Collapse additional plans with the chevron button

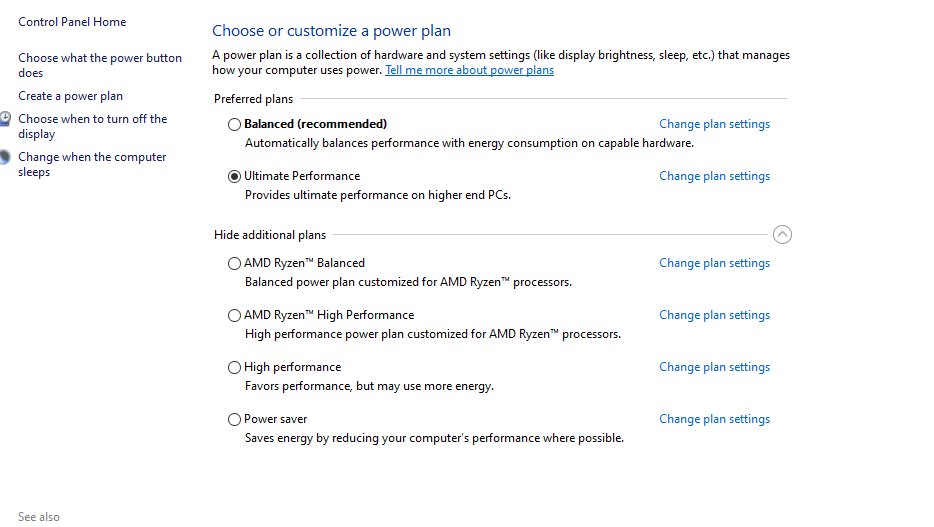coord(782,235)
